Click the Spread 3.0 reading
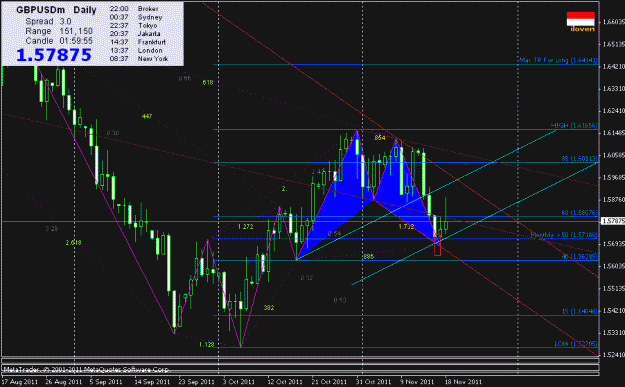The height and width of the screenshot is (387, 625). coord(48,22)
